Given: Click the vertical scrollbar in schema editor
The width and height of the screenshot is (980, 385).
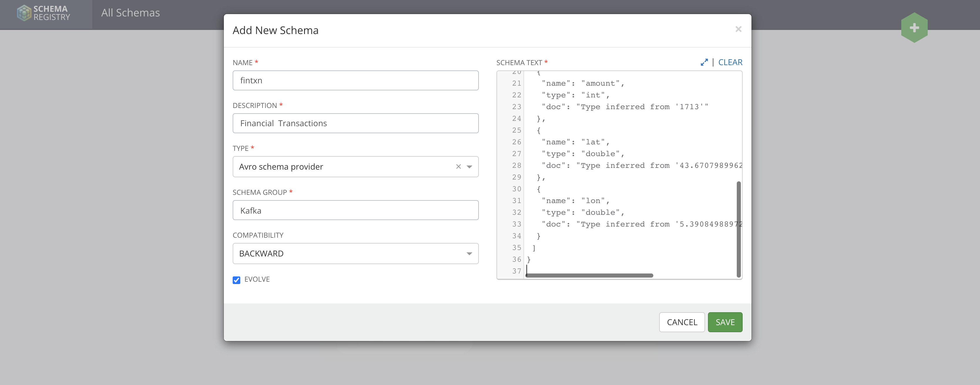Looking at the screenshot, I should click(x=739, y=229).
